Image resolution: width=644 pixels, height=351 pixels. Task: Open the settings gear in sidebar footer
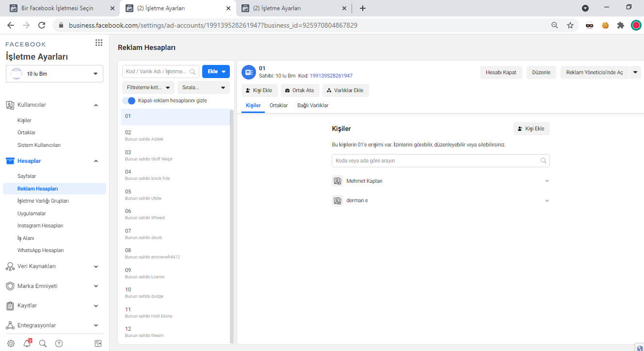[x=11, y=344]
